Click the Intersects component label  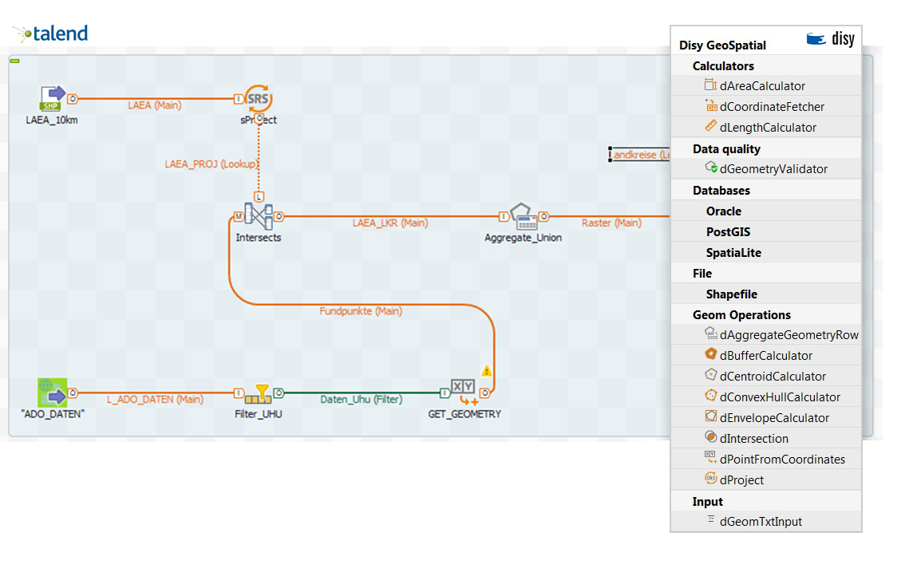click(x=258, y=238)
